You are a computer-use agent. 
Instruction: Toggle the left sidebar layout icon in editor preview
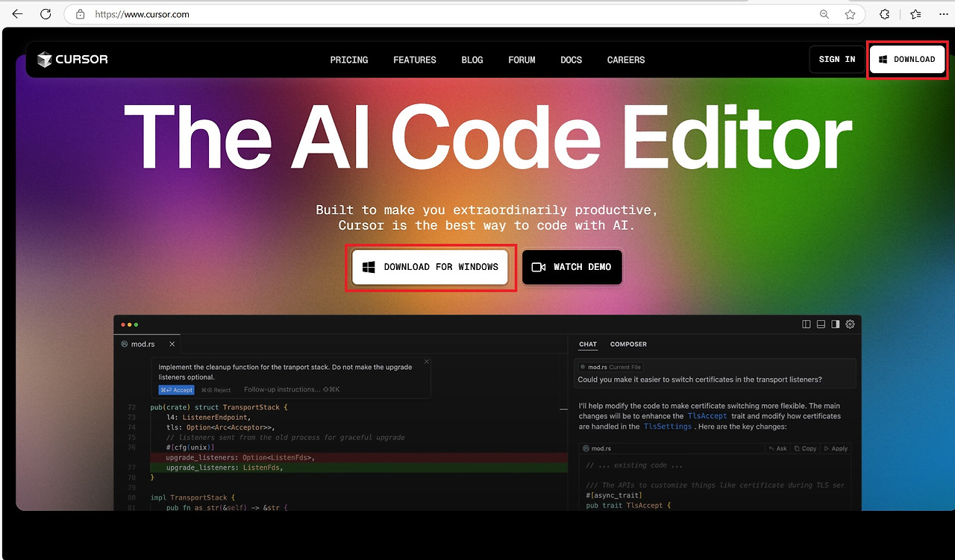[807, 324]
